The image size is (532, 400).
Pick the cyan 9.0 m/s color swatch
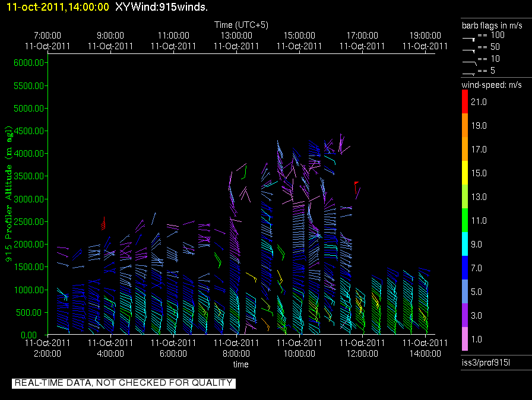[x=465, y=244]
